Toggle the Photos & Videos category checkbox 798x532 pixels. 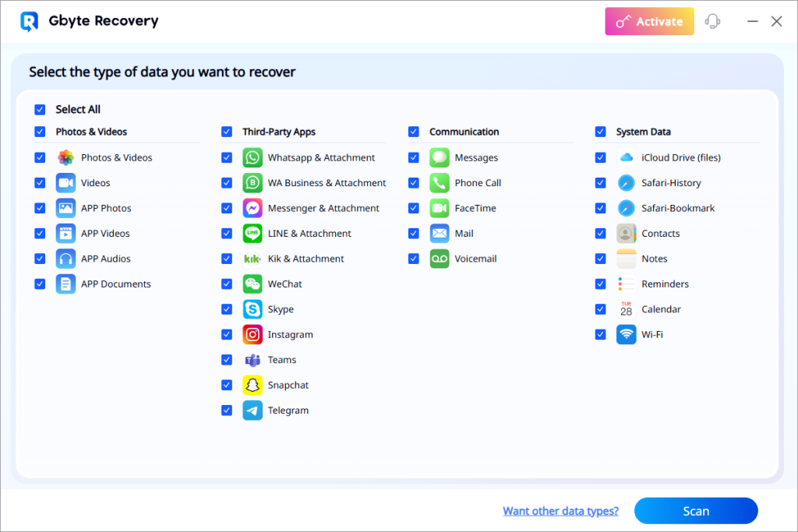click(x=40, y=132)
